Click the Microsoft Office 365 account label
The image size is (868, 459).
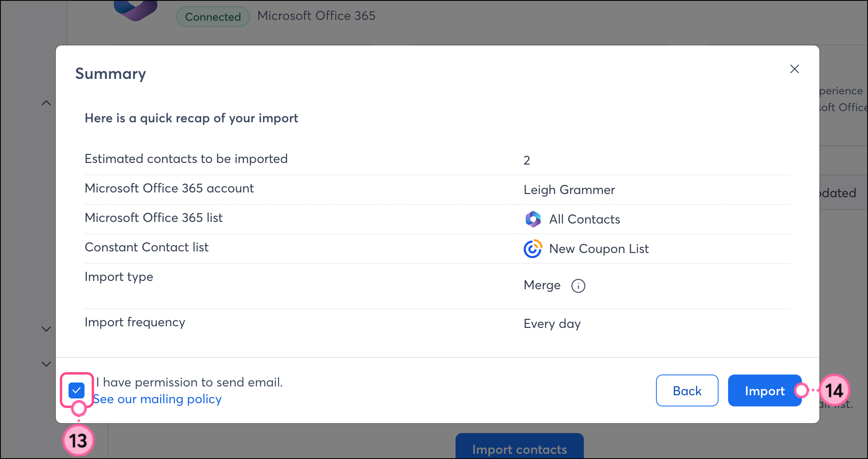169,188
